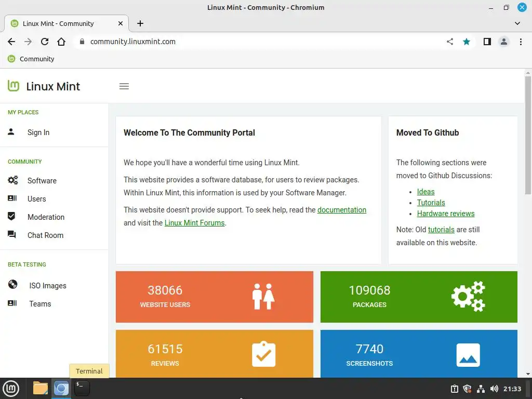Open the Moderation section
Viewport: 532px width, 399px height.
(x=46, y=217)
